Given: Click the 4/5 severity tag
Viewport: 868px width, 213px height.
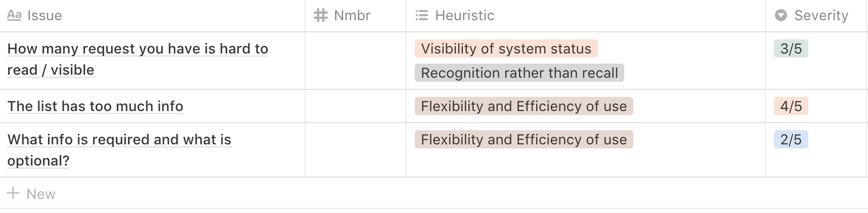Looking at the screenshot, I should pyautogui.click(x=790, y=106).
